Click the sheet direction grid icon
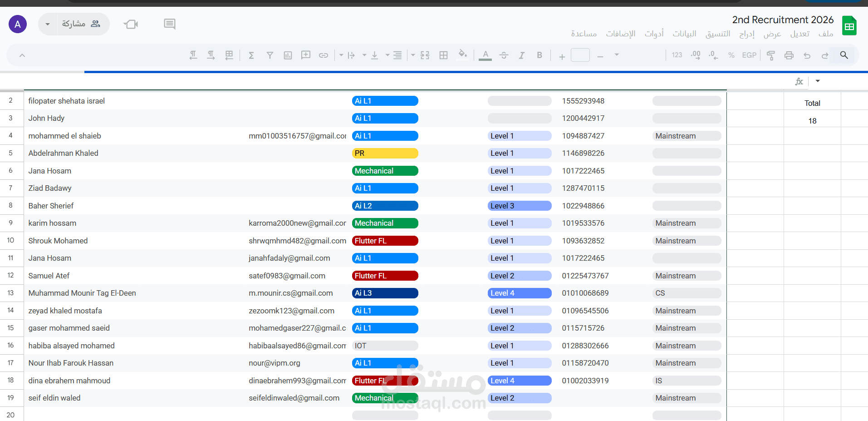Screen dimensions: 868x421 [229, 55]
